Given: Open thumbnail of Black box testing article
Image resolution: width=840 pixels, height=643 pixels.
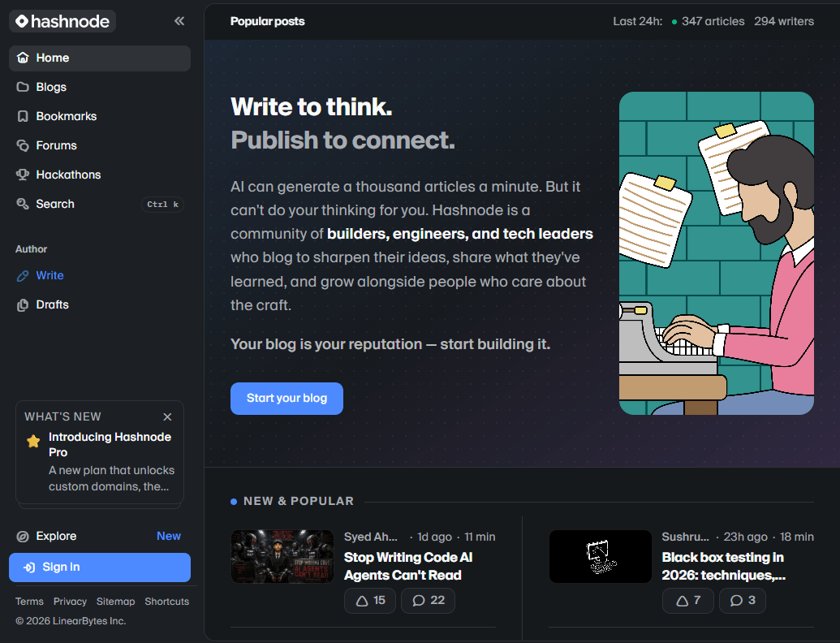Looking at the screenshot, I should point(601,557).
